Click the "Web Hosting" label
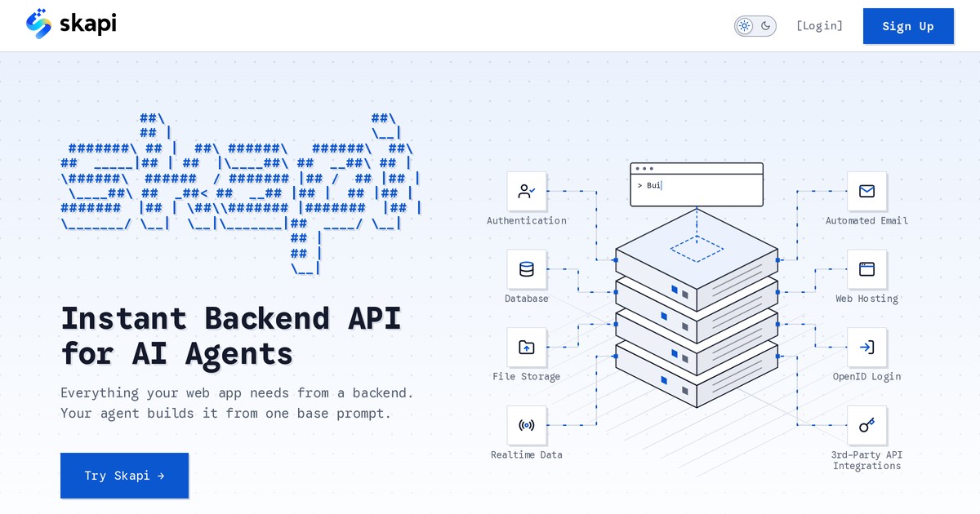Screen dimensions: 980x514 tap(866, 299)
